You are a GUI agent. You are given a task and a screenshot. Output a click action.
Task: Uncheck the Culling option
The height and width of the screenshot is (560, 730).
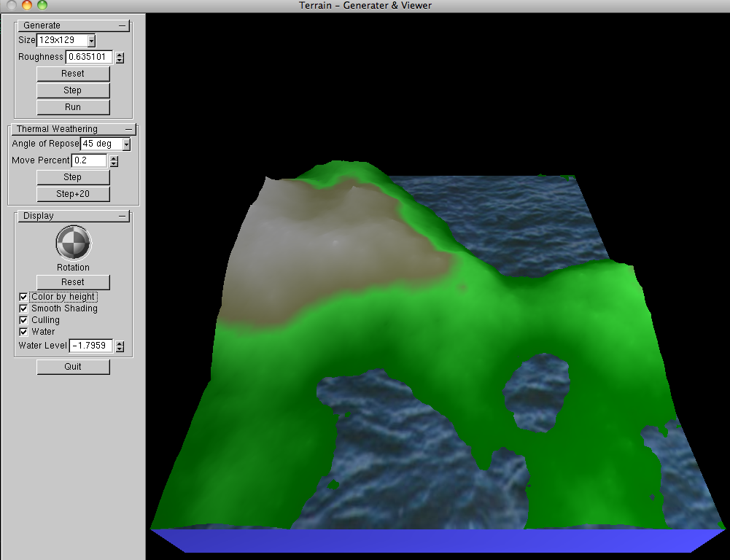coord(23,321)
